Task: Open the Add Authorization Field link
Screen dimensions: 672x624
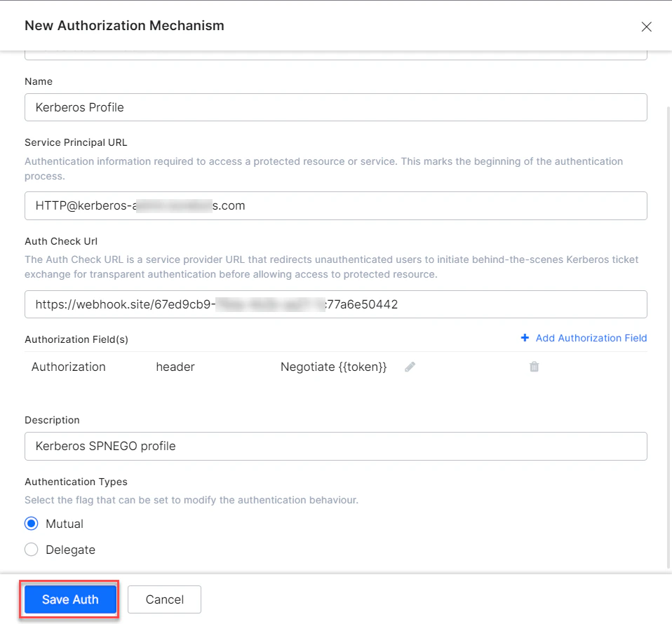Action: pyautogui.click(x=589, y=337)
